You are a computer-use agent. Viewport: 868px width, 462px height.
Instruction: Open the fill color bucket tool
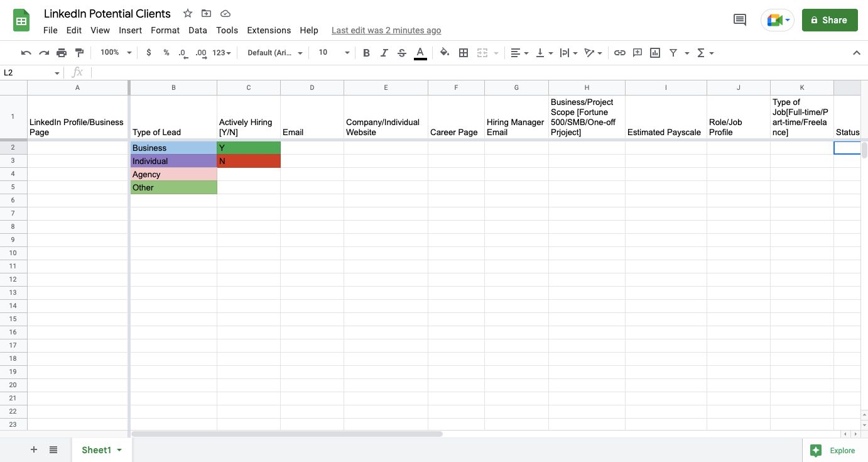pyautogui.click(x=445, y=53)
